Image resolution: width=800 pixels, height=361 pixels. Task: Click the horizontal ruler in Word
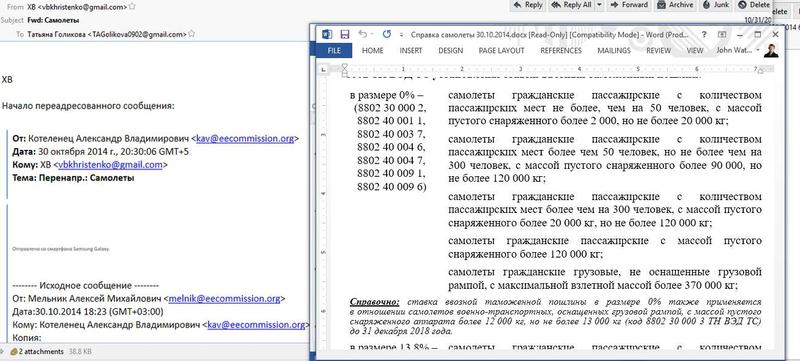point(551,69)
